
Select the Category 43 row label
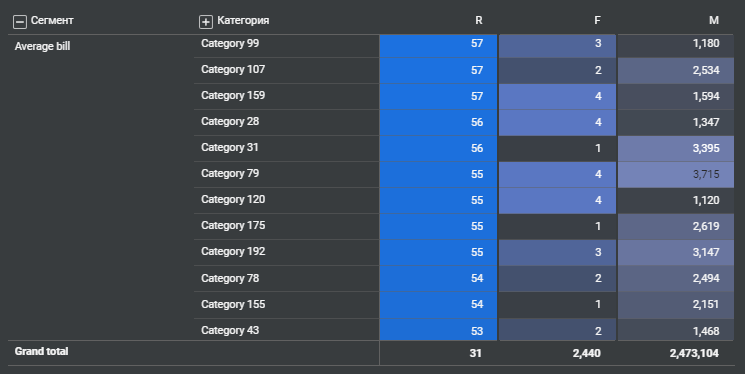(x=230, y=330)
